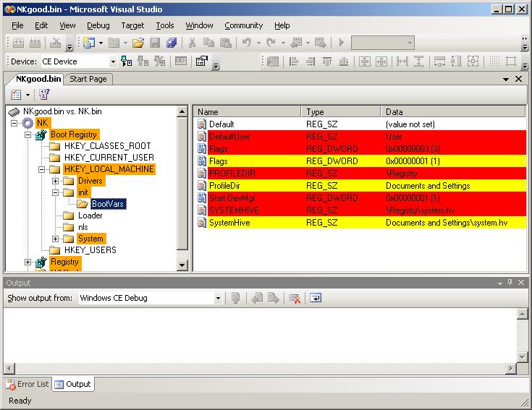Image resolution: width=532 pixels, height=410 pixels.
Task: Click the Connect to Device icon
Action: (x=127, y=61)
